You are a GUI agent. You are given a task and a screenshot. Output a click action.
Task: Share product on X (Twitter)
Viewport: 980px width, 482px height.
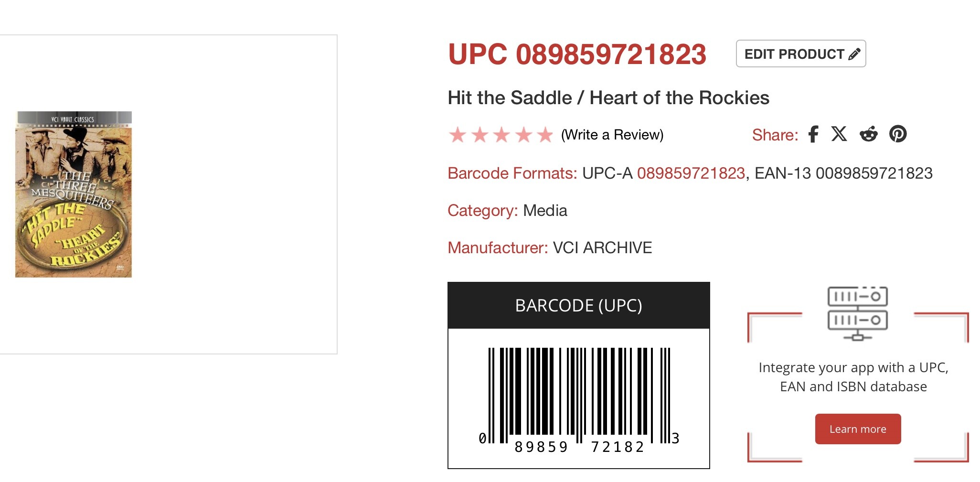point(839,134)
